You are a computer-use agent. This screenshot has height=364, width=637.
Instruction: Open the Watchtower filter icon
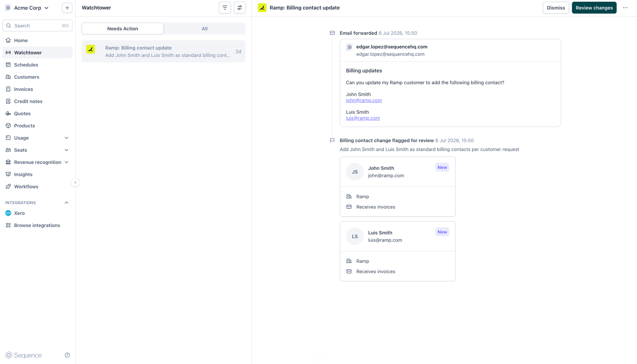pyautogui.click(x=225, y=8)
